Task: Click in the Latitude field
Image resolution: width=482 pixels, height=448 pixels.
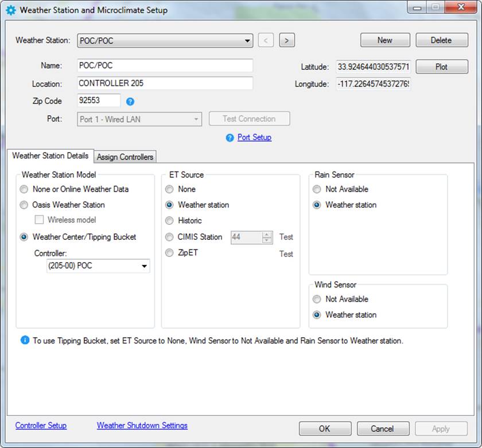Action: [x=373, y=67]
